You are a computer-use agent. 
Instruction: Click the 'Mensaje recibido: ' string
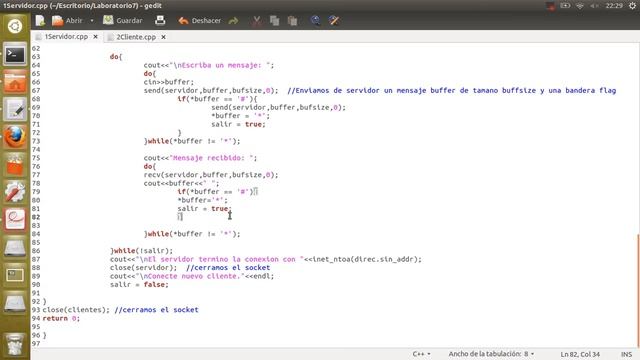coord(211,158)
